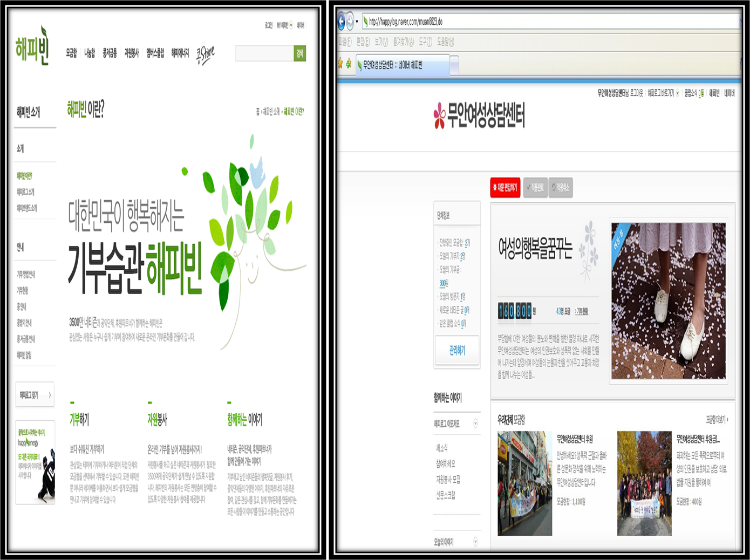Click the 로그인 link on 해피빈
The image size is (750, 560).
[x=269, y=25]
